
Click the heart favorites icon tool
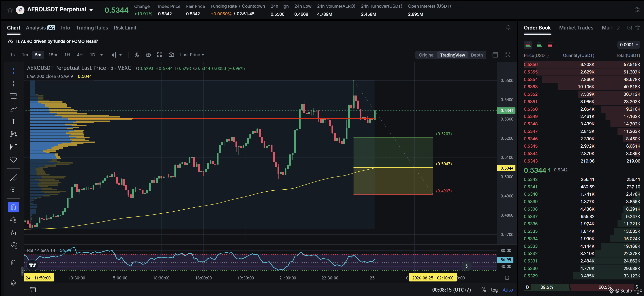14,160
